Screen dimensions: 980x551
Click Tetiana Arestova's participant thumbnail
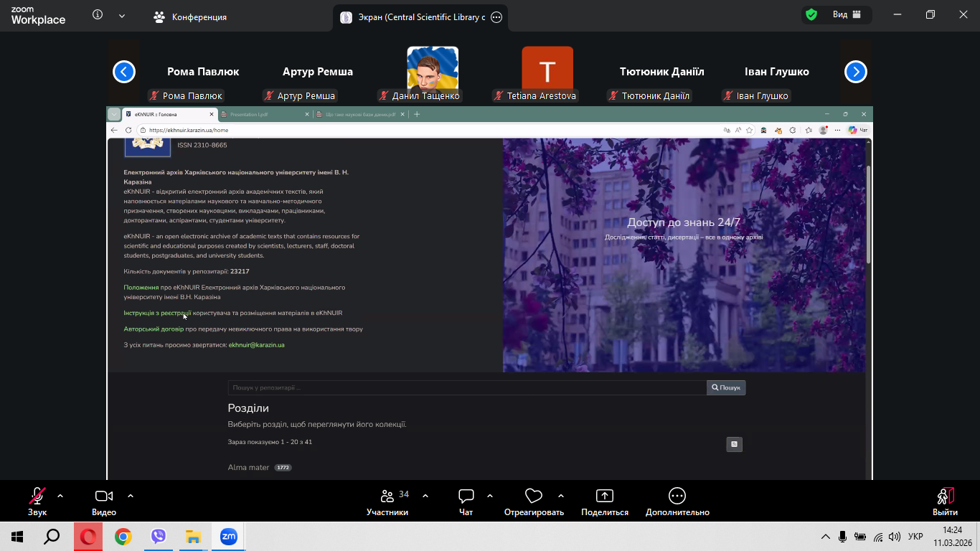pos(547,72)
